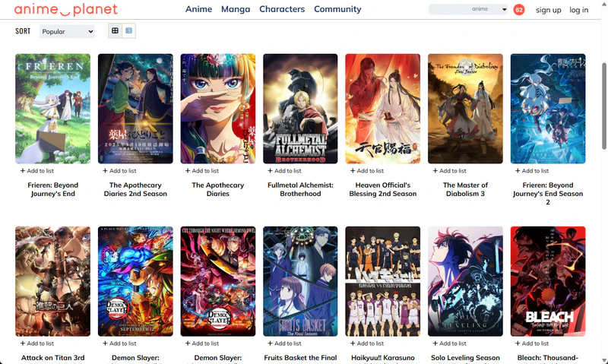Add Solo Leveling Season to list
The image size is (608, 364).
pos(449,343)
